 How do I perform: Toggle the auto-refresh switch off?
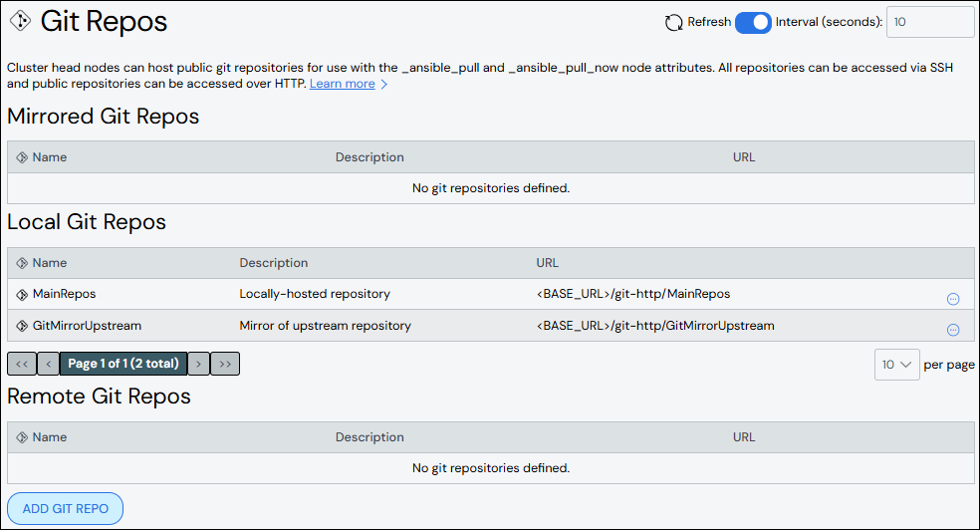[753, 23]
